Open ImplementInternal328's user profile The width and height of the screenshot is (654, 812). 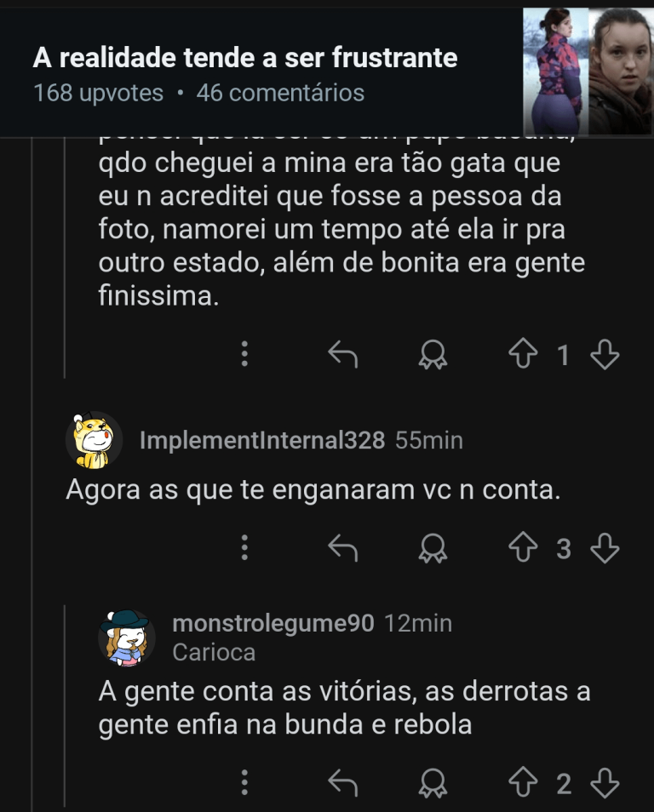[261, 441]
